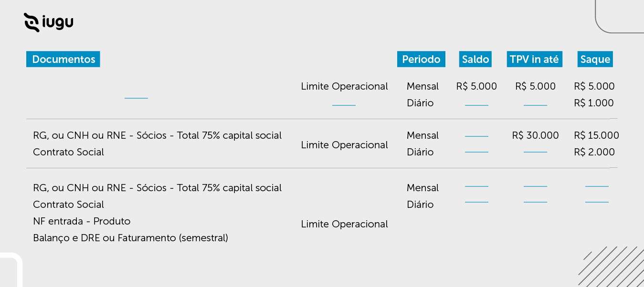Click the first row Limite Operacional label
644x287 pixels.
344,86
